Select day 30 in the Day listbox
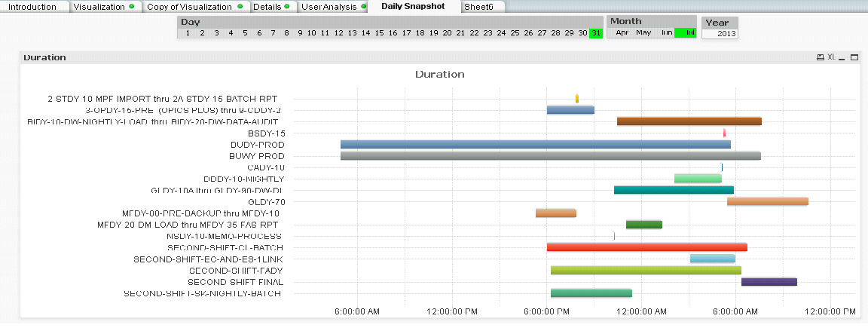The height and width of the screenshot is (331, 868). pos(583,33)
